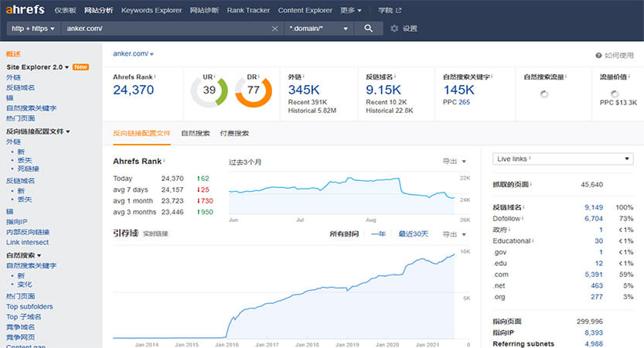Screen dimensions: 644x348
Task: Open Link intersect in sidebar
Action: (x=28, y=242)
